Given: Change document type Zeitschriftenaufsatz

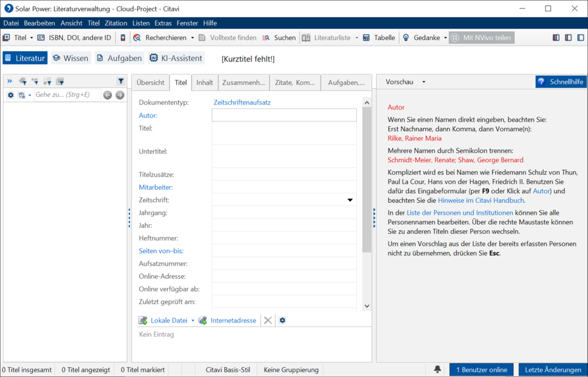Looking at the screenshot, I should (x=243, y=102).
